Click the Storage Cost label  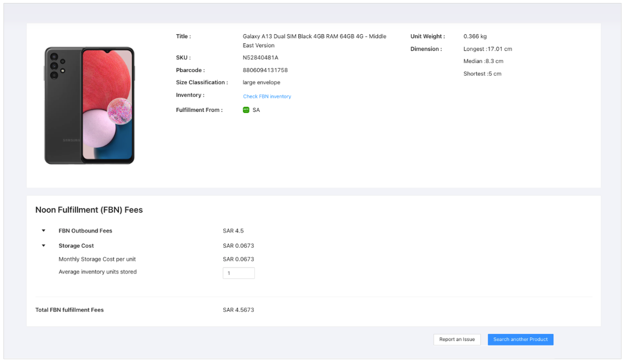pos(76,246)
